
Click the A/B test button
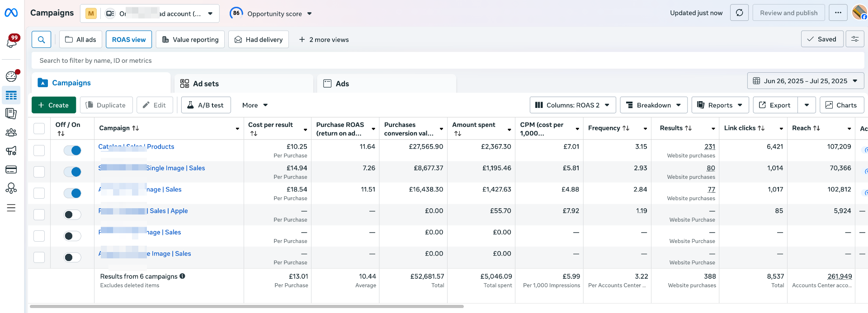pos(206,105)
